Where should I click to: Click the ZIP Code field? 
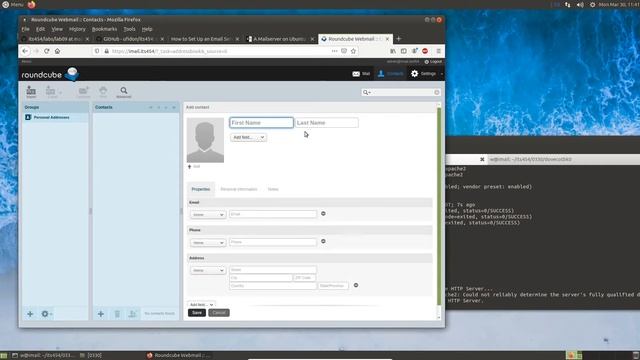click(x=304, y=278)
